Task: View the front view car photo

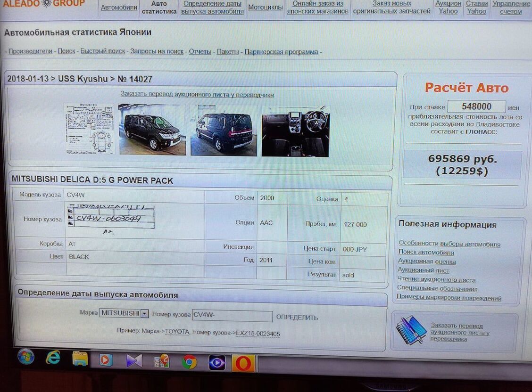Action: click(x=152, y=130)
